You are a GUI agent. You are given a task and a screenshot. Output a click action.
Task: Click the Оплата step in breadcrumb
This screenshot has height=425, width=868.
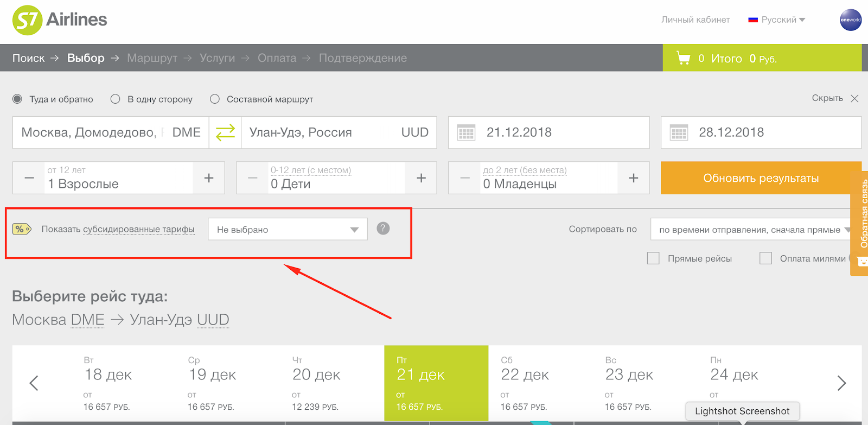pyautogui.click(x=277, y=58)
